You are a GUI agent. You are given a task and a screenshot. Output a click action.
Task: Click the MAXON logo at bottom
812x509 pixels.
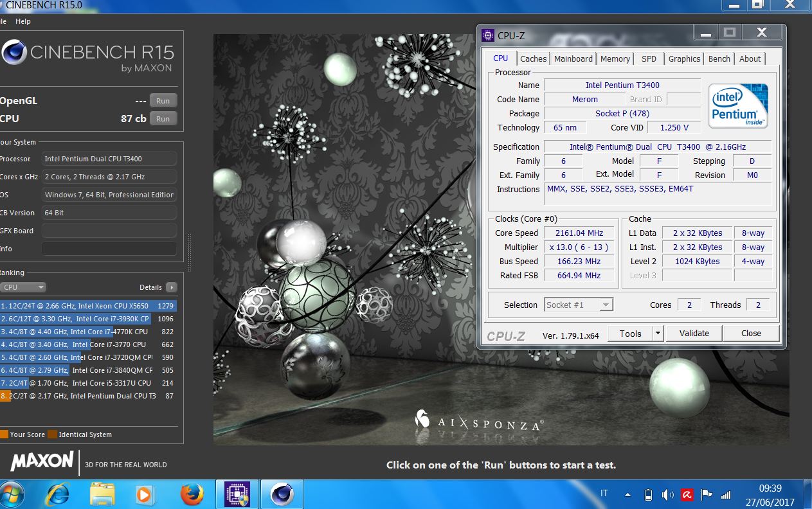point(42,461)
